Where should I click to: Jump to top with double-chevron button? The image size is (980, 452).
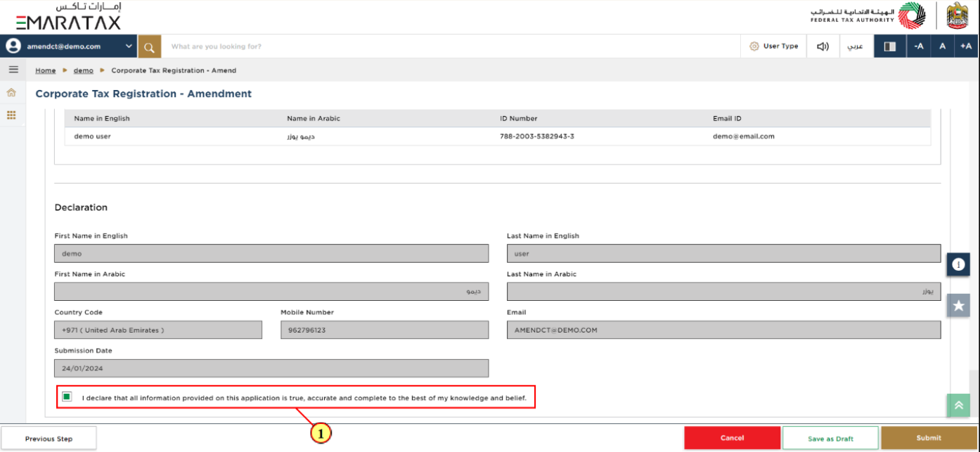pos(958,406)
